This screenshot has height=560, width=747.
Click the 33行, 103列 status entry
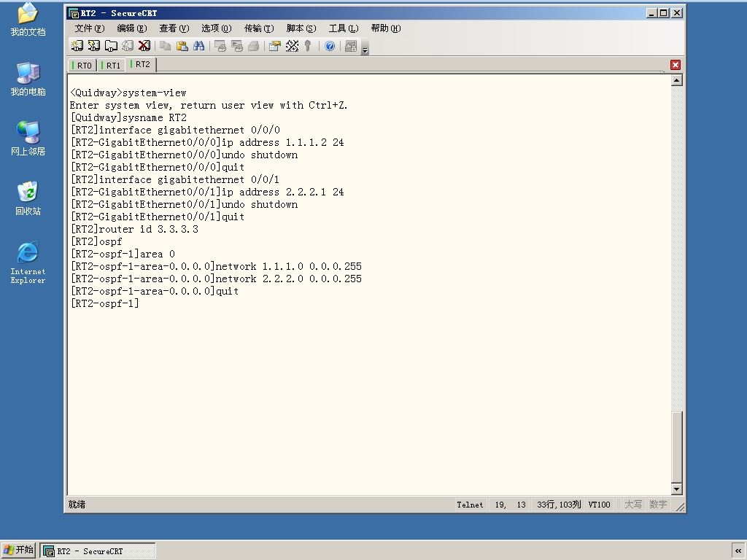coord(559,505)
